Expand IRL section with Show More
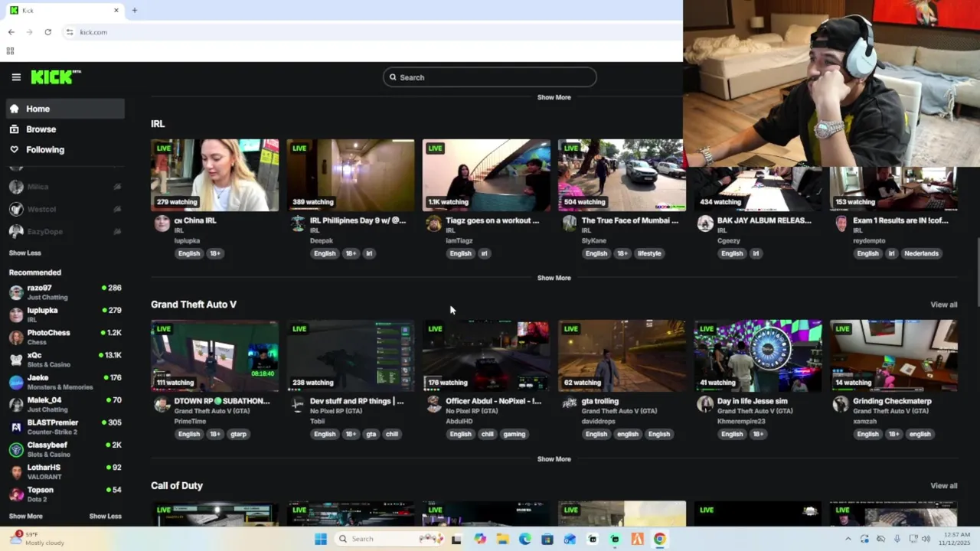The height and width of the screenshot is (551, 980). tap(554, 278)
